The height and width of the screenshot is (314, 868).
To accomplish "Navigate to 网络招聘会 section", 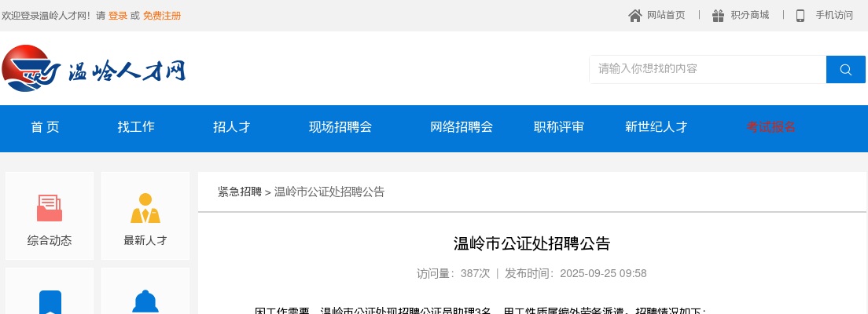I will [462, 127].
